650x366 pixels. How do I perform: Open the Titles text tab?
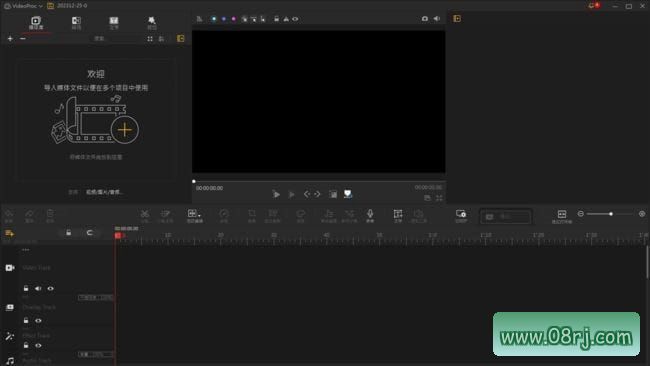(x=114, y=23)
